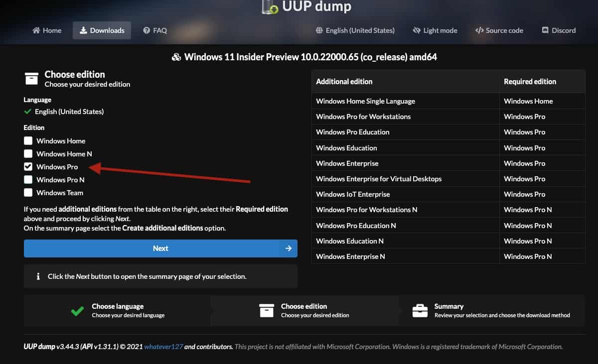Click the Choose language step

pos(117,310)
